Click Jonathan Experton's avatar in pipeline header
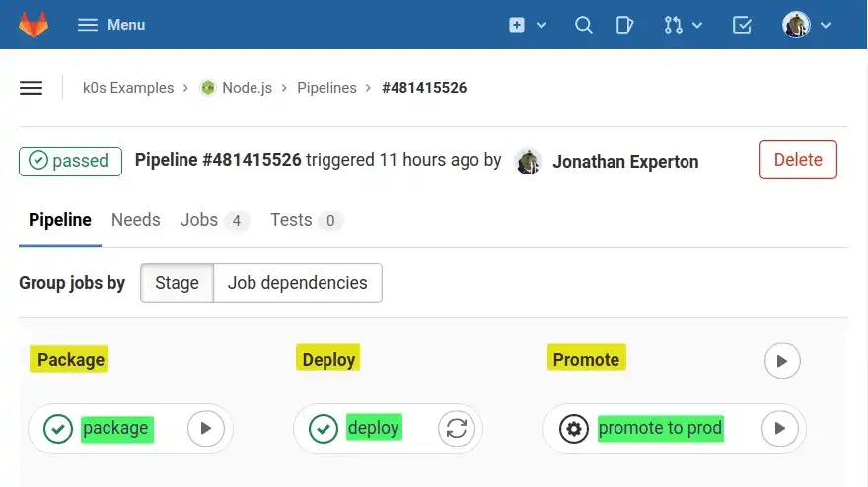 coord(528,161)
